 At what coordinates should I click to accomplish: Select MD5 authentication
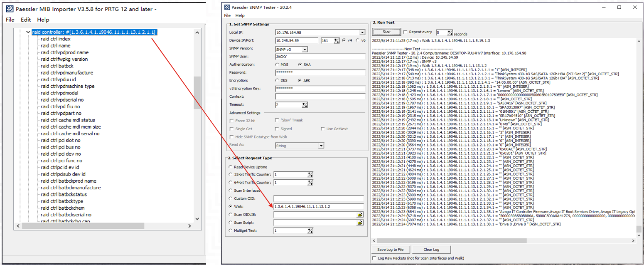[x=278, y=64]
